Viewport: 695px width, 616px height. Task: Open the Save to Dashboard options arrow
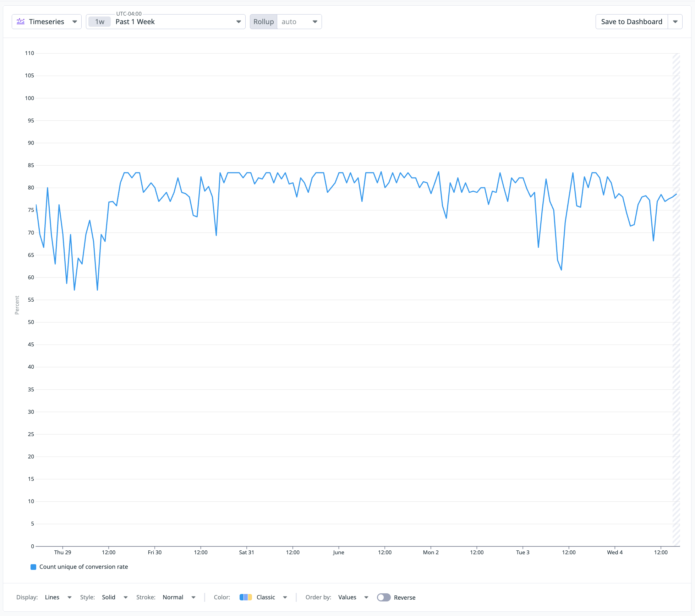675,22
